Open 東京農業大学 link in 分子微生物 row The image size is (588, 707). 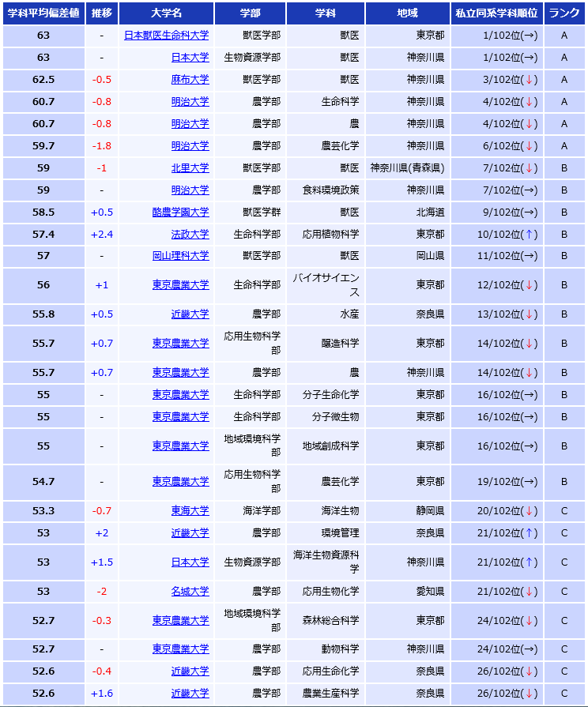(x=180, y=416)
